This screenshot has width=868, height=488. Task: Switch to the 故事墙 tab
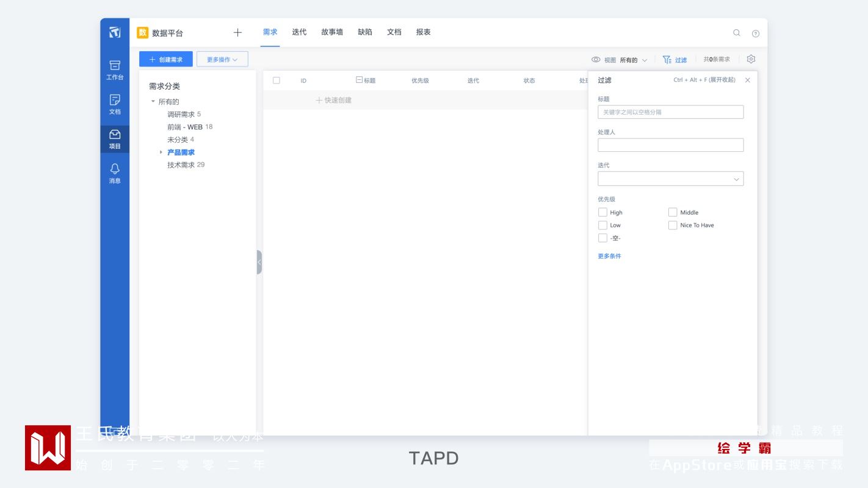click(332, 32)
